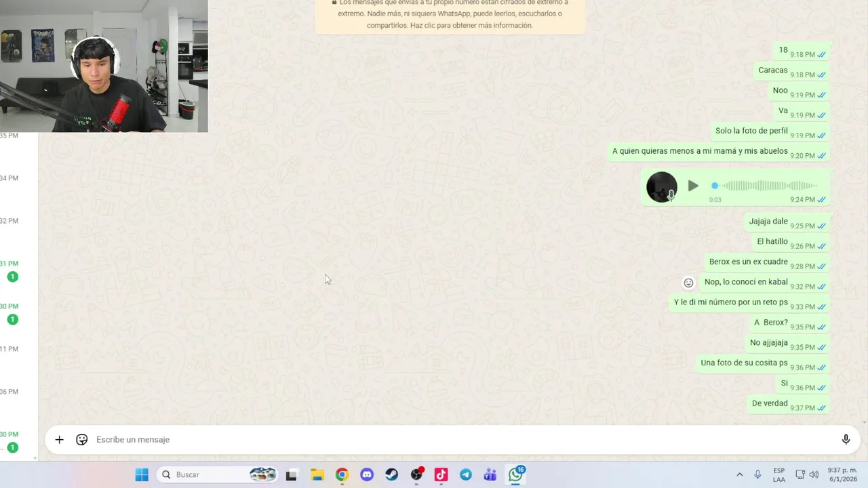868x488 pixels.
Task: Select message 'Una foto de su cosita ps'
Action: (x=744, y=363)
